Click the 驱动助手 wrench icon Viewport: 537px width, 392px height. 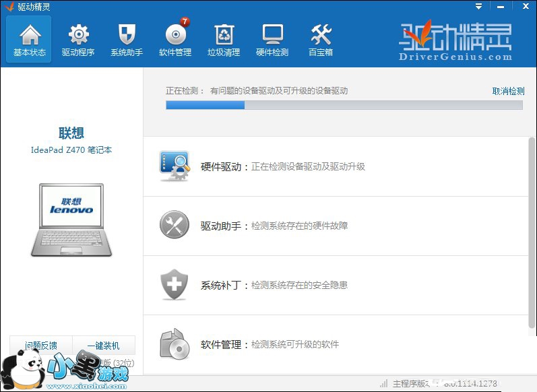pos(174,226)
